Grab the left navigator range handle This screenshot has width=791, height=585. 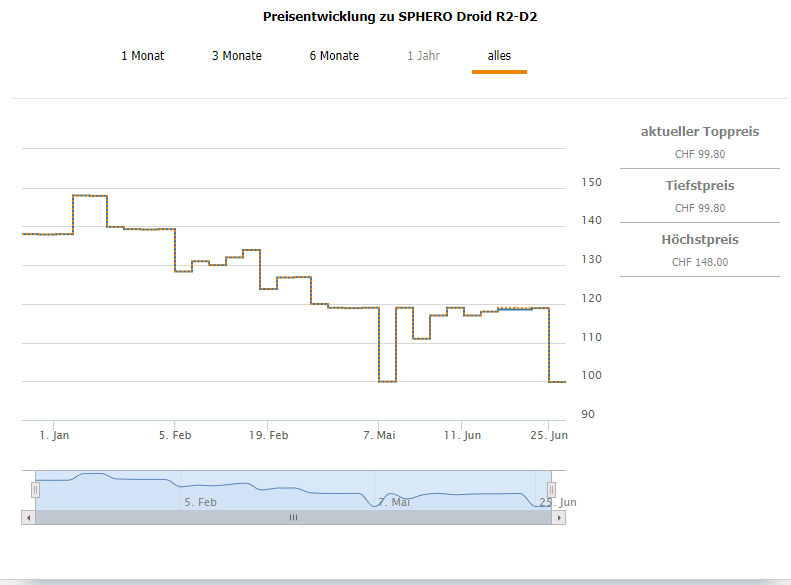(35, 490)
